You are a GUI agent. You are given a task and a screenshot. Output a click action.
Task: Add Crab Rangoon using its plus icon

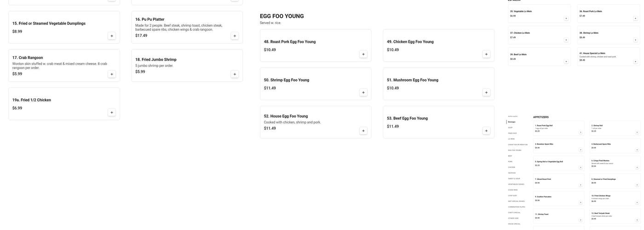click(112, 74)
